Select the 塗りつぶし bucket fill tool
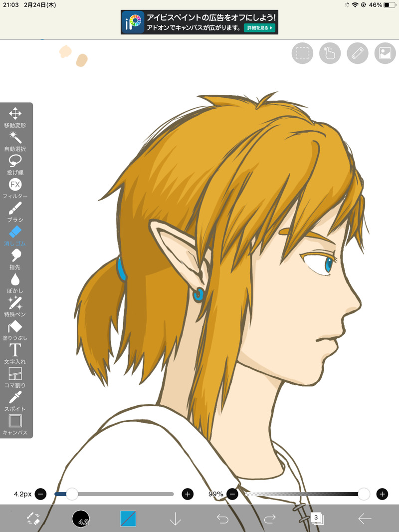This screenshot has width=399, height=532. click(x=15, y=330)
